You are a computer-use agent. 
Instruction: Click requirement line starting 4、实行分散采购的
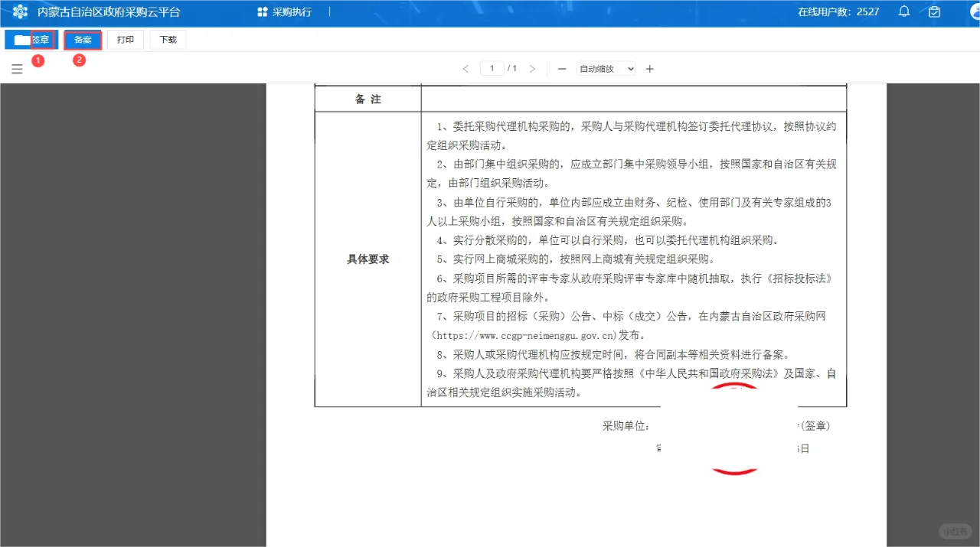click(x=607, y=240)
